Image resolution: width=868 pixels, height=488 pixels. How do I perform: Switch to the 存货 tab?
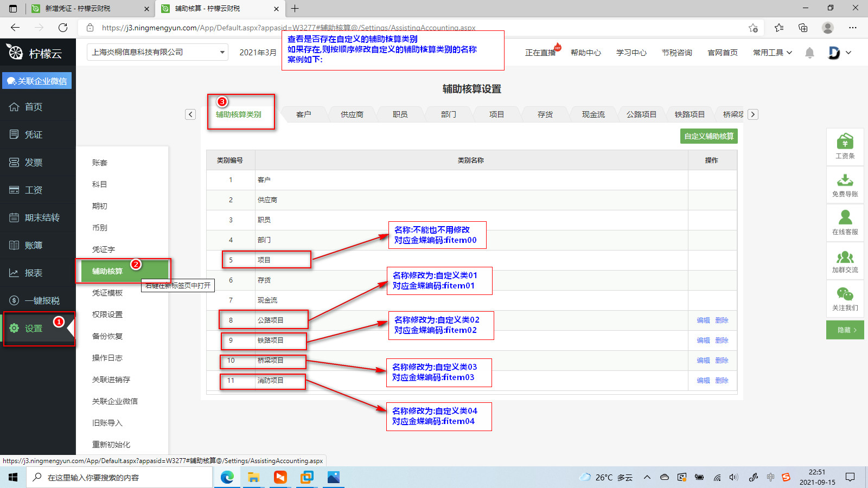click(545, 114)
